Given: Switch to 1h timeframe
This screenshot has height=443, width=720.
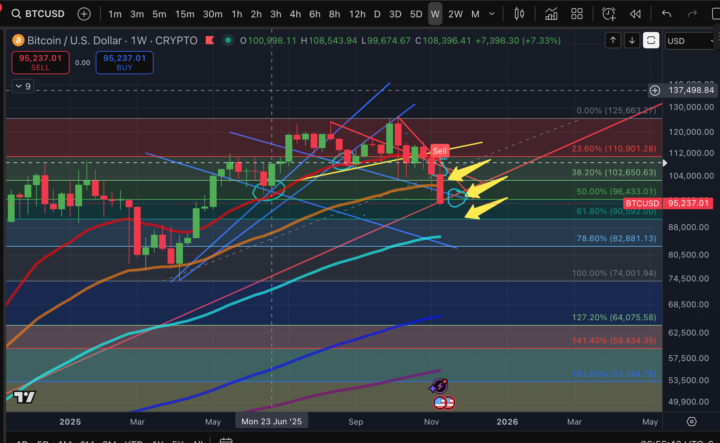Looking at the screenshot, I should click(x=237, y=14).
